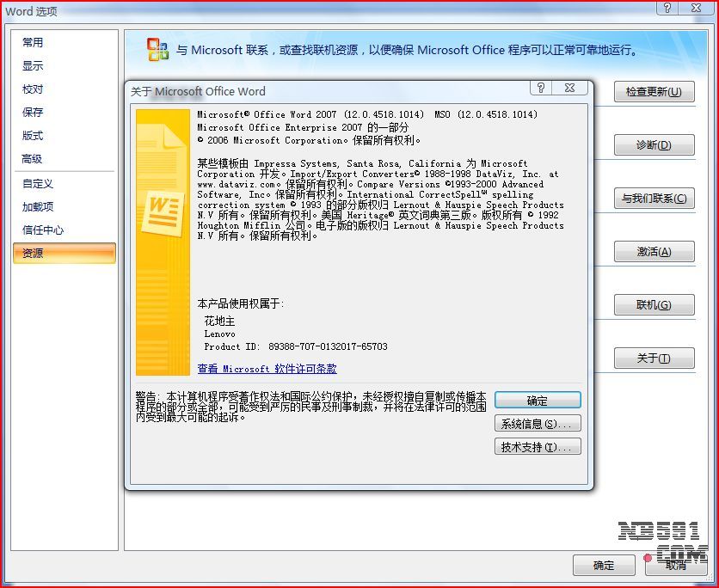The height and width of the screenshot is (588, 719).
Task: Click the 技术支持(T)... button
Action: point(538,446)
